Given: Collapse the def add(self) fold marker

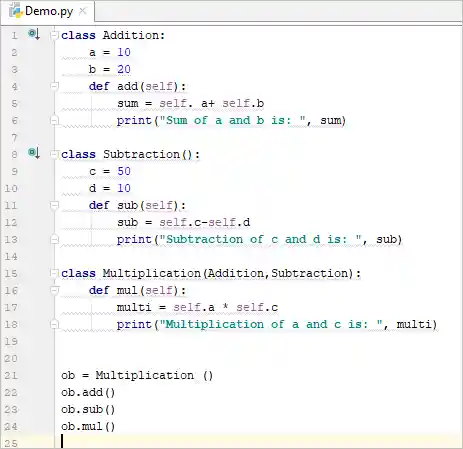Looking at the screenshot, I should point(54,86).
